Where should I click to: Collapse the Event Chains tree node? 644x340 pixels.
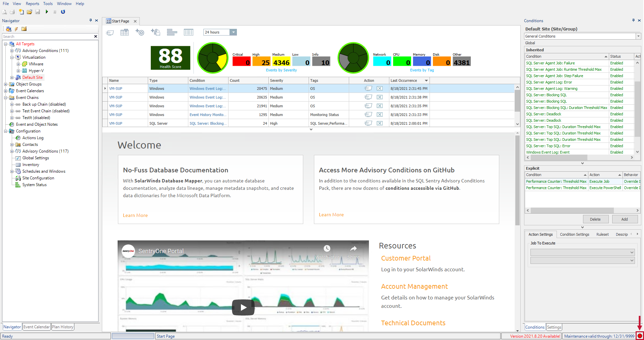coord(6,97)
